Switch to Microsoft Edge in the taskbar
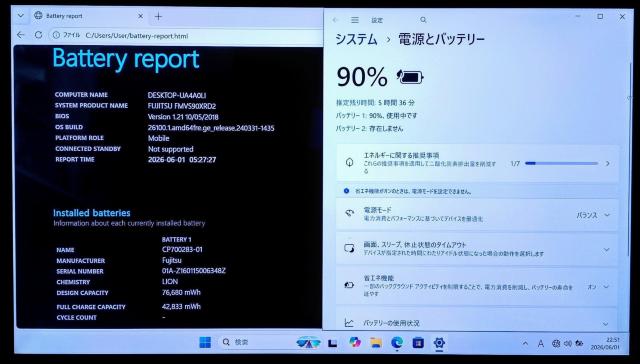The height and width of the screenshot is (364, 640). point(397,342)
